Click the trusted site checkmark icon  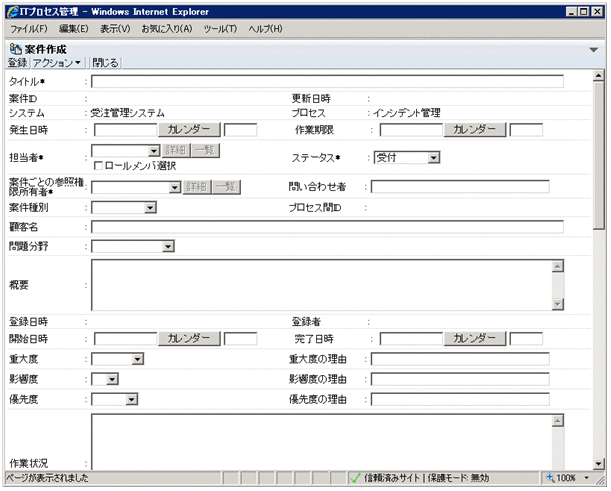pyautogui.click(x=355, y=479)
